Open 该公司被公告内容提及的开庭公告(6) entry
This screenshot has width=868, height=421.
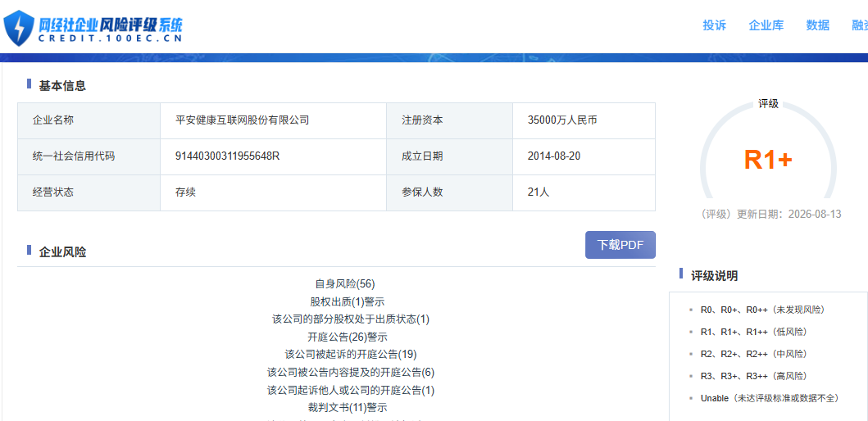[351, 373]
